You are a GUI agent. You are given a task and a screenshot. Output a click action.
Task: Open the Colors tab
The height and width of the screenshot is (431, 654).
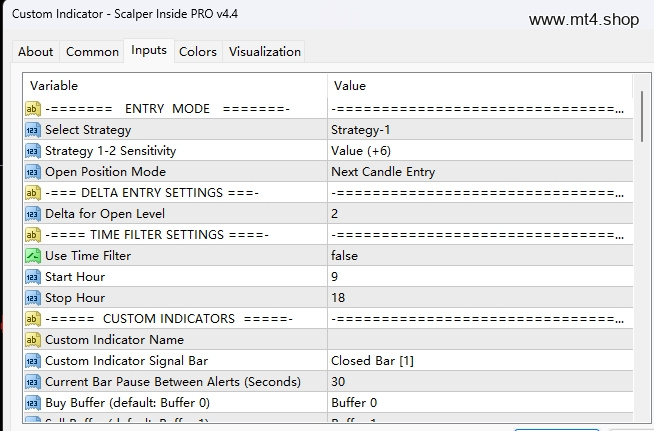(x=198, y=52)
